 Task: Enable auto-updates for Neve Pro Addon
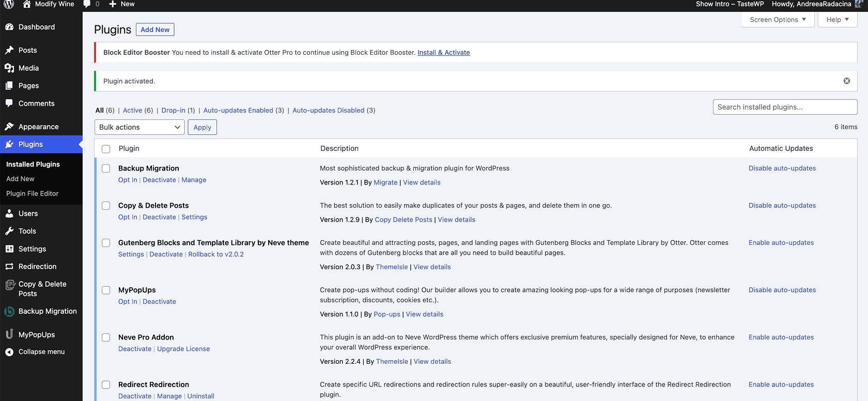pyautogui.click(x=781, y=337)
